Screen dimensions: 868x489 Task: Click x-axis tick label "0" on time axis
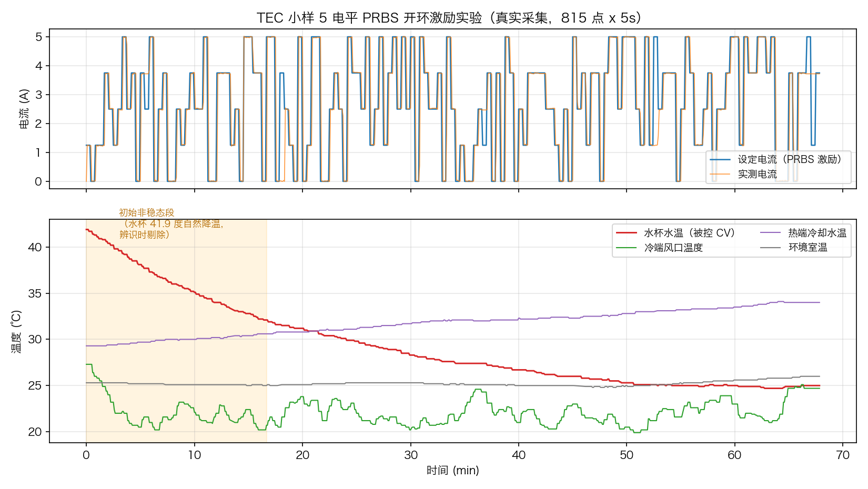pos(86,455)
